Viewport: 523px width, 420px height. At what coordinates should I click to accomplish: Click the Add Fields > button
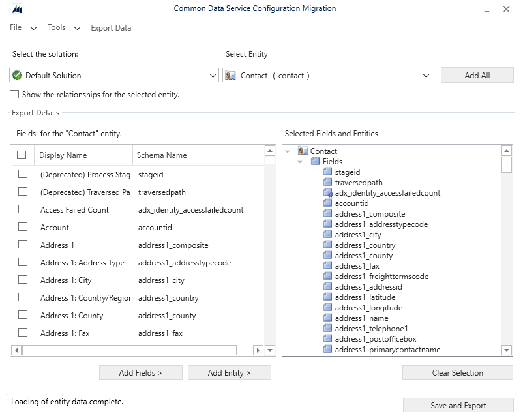[140, 373]
